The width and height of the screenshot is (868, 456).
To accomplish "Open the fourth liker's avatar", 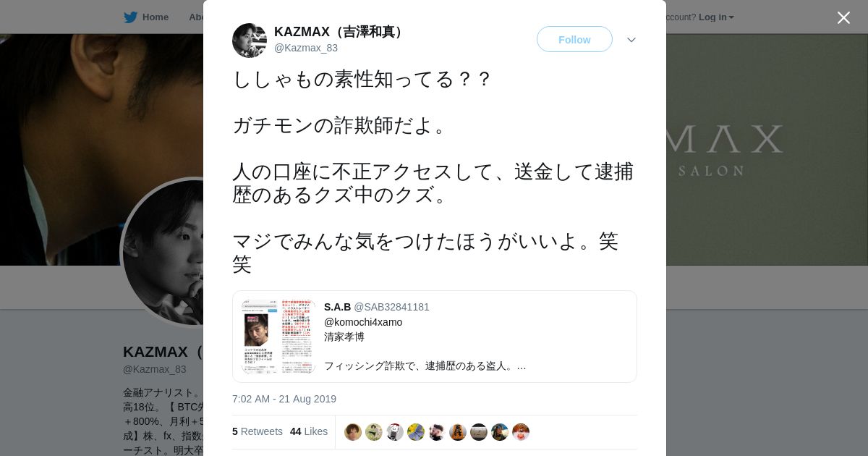I will [416, 432].
